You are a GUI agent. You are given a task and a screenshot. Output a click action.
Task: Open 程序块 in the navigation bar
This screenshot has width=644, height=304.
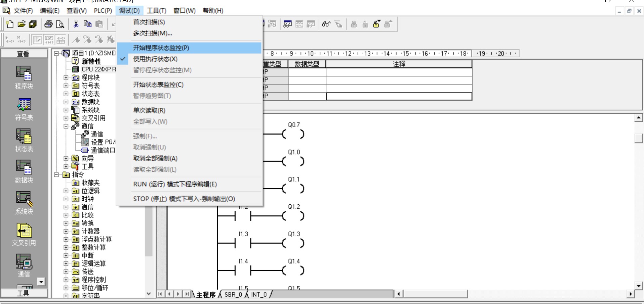24,77
